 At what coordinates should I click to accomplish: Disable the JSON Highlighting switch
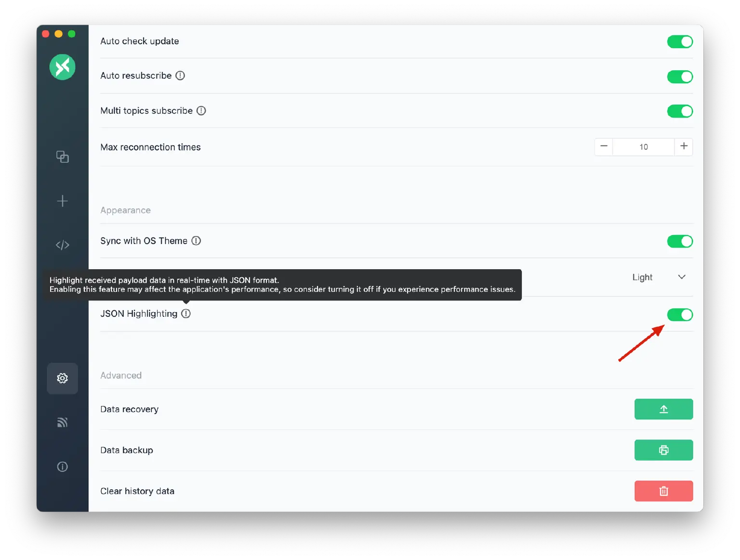[x=679, y=315]
